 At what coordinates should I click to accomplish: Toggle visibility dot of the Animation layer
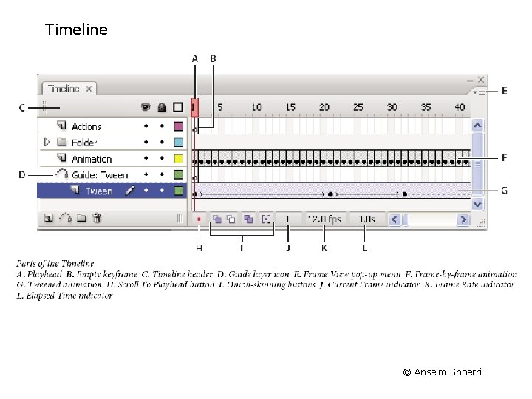[x=146, y=158]
